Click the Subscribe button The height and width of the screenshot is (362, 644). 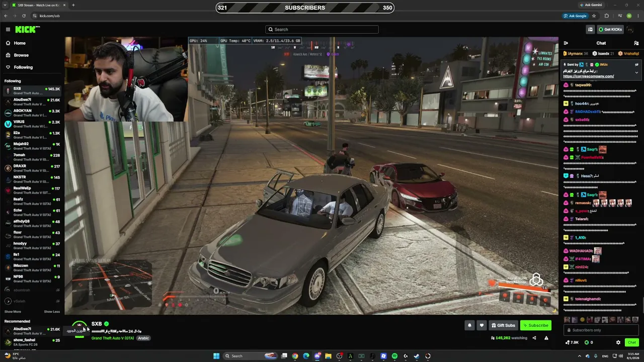[x=535, y=325]
